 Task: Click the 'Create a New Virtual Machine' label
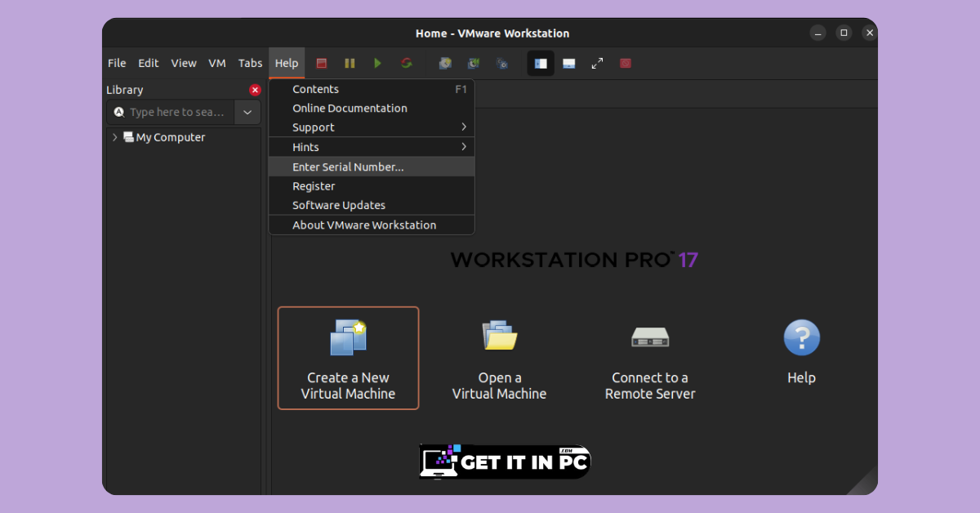pos(348,386)
